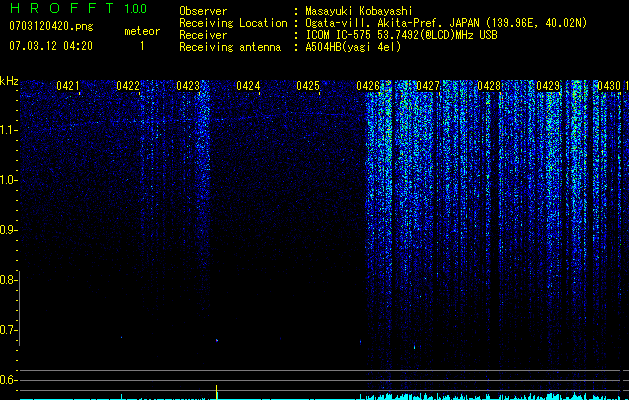The height and width of the screenshot is (400, 629).
Task: Click the 0422 time marker
Action: [x=128, y=86]
